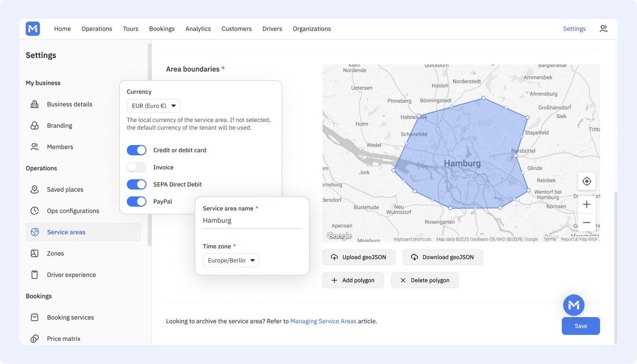Click the Service area name field
This screenshot has width=637, height=364.
point(252,221)
